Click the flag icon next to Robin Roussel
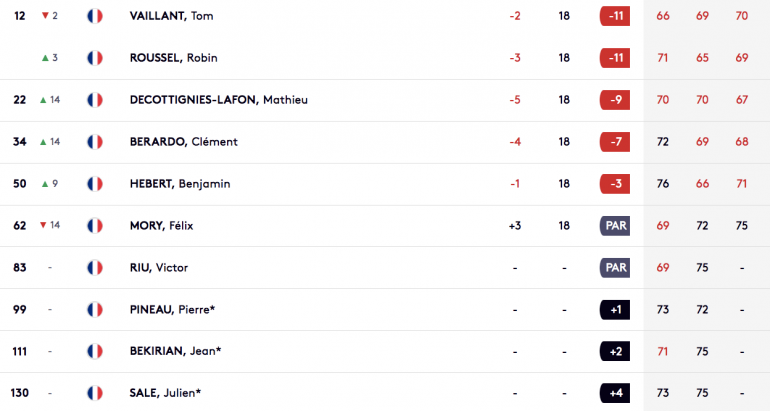Image resolution: width=770 pixels, height=411 pixels. coord(95,58)
